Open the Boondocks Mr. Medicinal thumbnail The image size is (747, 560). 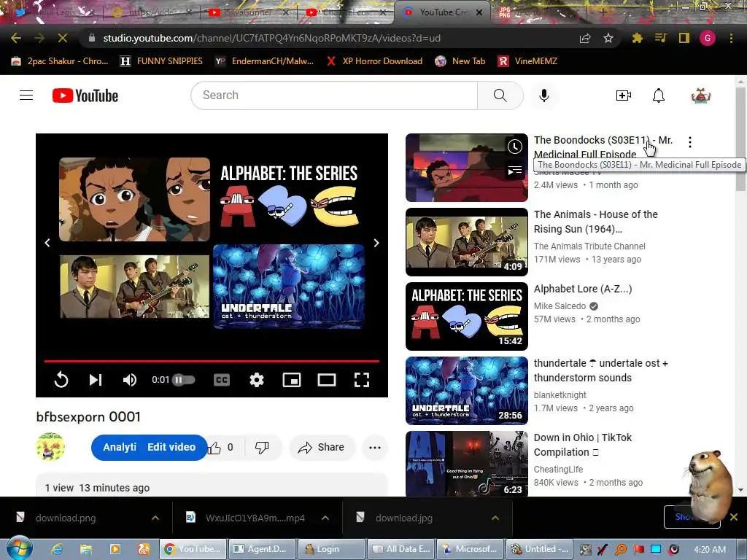click(466, 168)
